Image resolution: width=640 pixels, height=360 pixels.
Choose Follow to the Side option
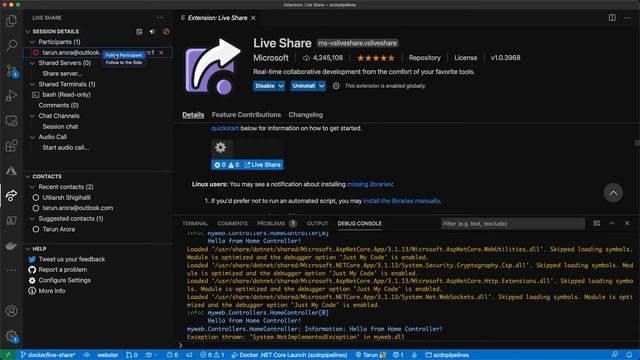click(x=124, y=62)
